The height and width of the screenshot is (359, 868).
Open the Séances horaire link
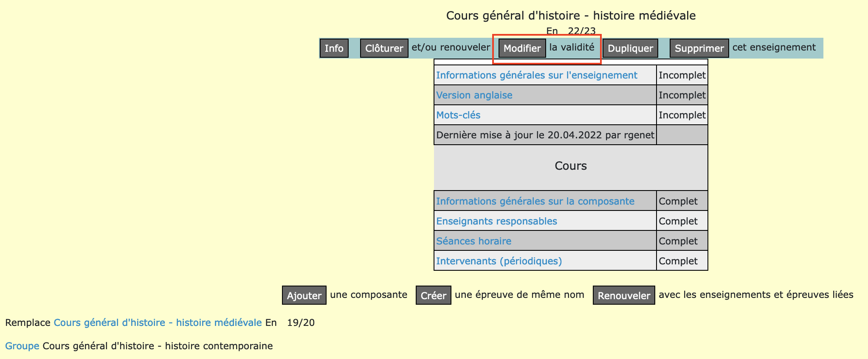pos(473,241)
